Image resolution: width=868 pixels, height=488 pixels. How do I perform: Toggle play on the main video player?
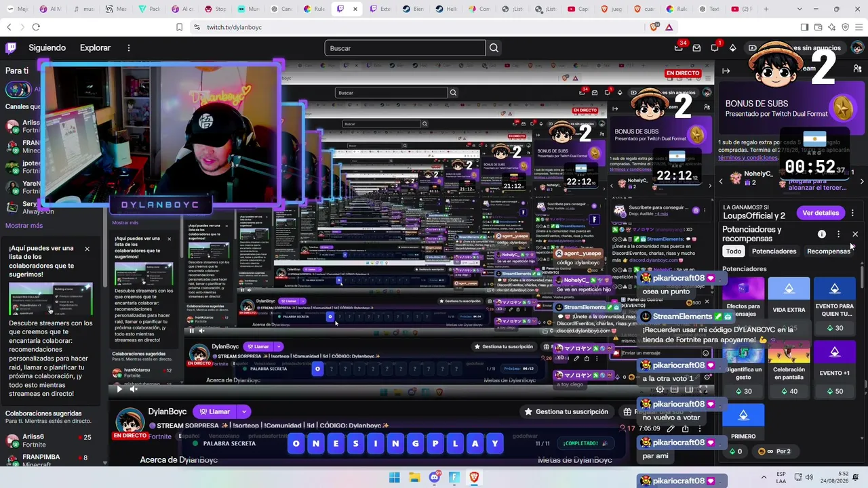pos(119,389)
